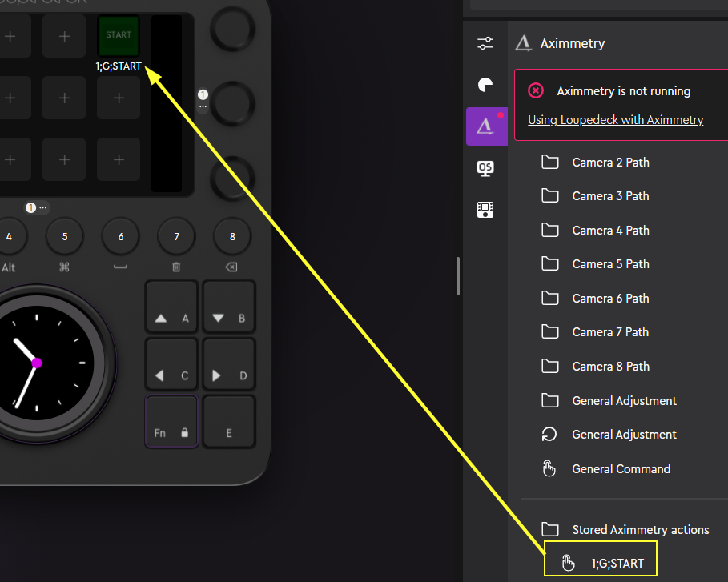The height and width of the screenshot is (582, 728).
Task: Open the Using Loupedeck with Aximmetry link
Action: point(615,120)
